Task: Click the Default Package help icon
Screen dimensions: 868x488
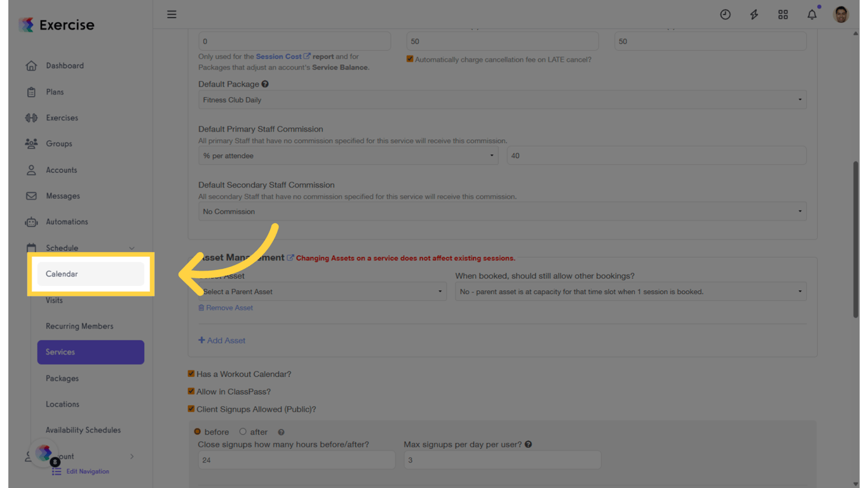Action: [x=265, y=84]
